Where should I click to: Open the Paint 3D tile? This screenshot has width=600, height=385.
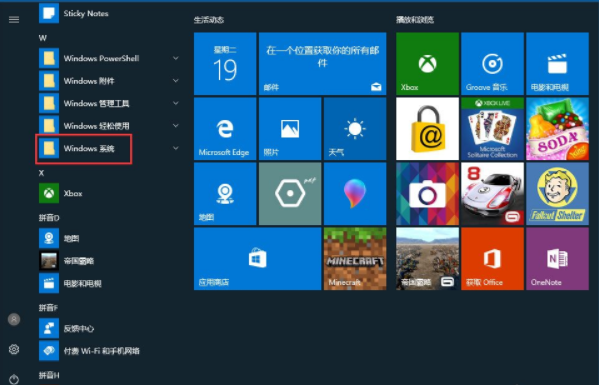tap(355, 194)
